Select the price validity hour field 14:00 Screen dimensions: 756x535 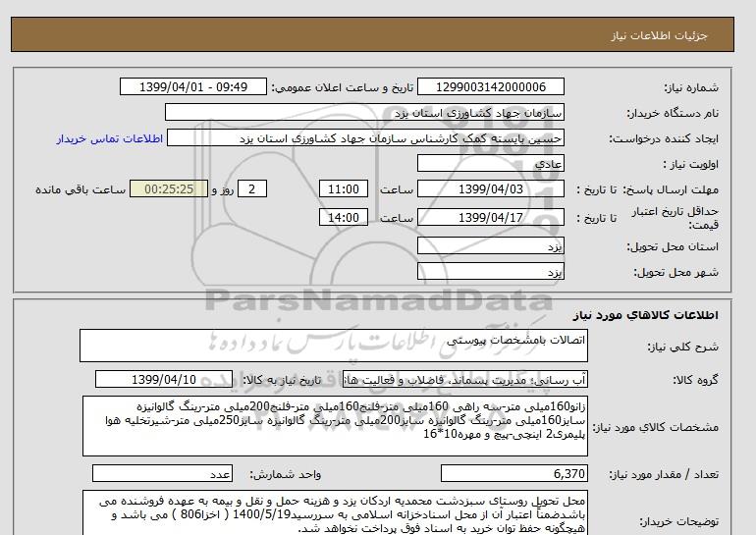pyautogui.click(x=344, y=217)
